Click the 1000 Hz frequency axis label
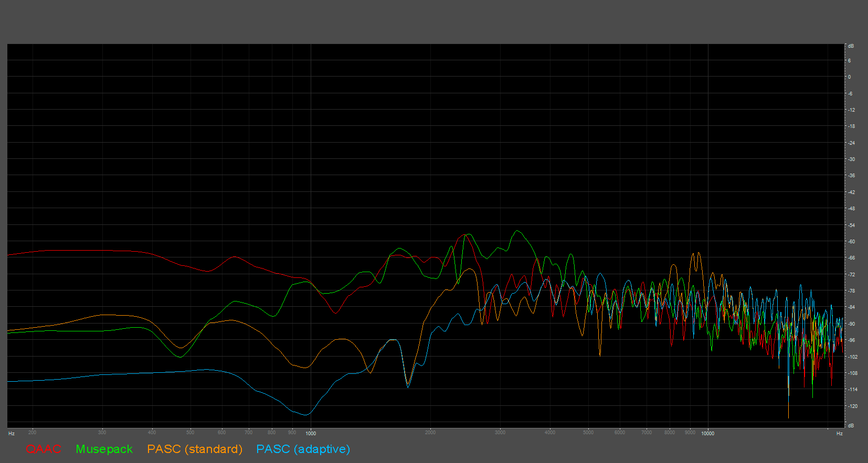The image size is (868, 463). coord(311,433)
